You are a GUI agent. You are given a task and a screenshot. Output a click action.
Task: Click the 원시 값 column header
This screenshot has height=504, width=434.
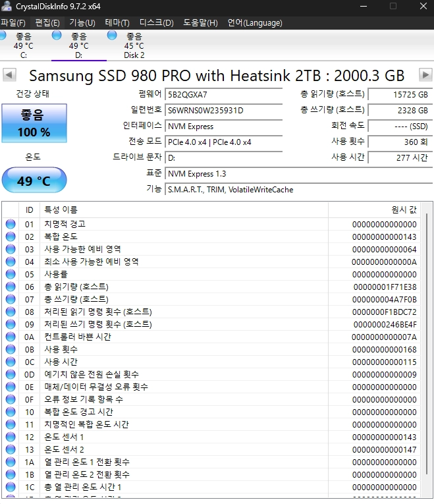click(x=374, y=210)
